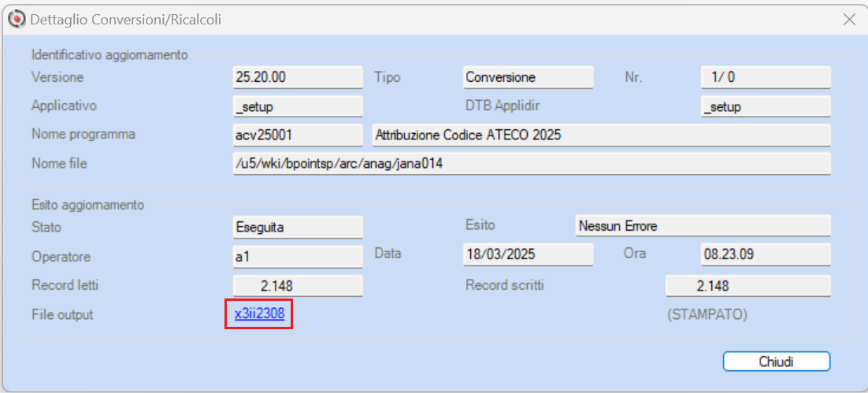This screenshot has width=868, height=393.
Task: Click the Stato field showing Eseguita
Action: click(x=298, y=226)
